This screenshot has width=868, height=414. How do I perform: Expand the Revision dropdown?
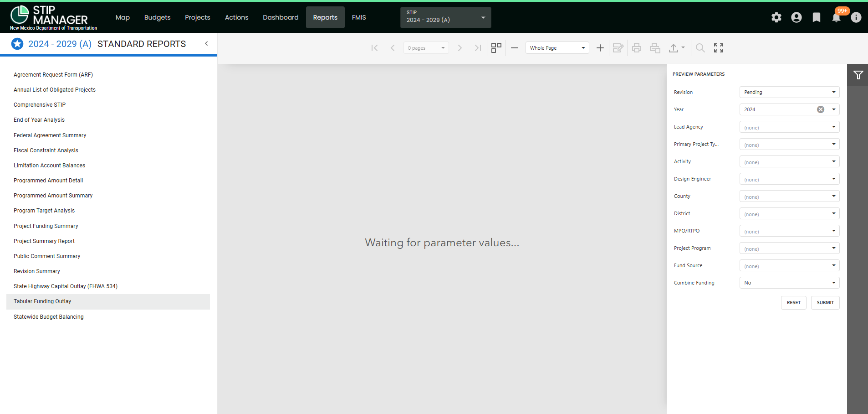(789, 92)
